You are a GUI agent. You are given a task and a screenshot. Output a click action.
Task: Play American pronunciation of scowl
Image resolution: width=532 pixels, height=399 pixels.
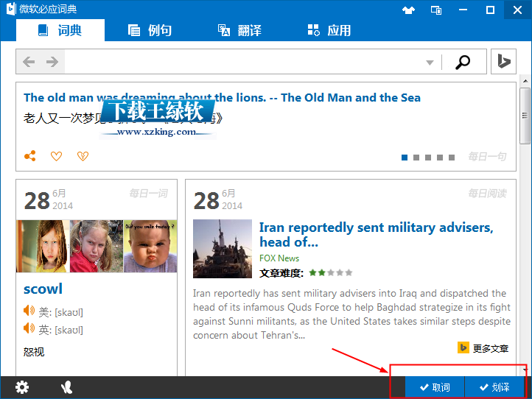[x=29, y=311]
